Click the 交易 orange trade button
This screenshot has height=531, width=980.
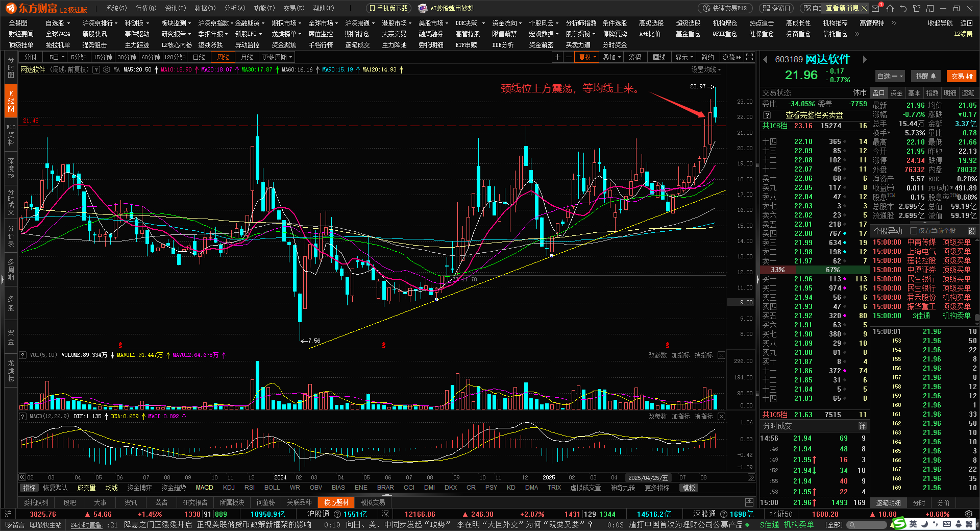962,76
